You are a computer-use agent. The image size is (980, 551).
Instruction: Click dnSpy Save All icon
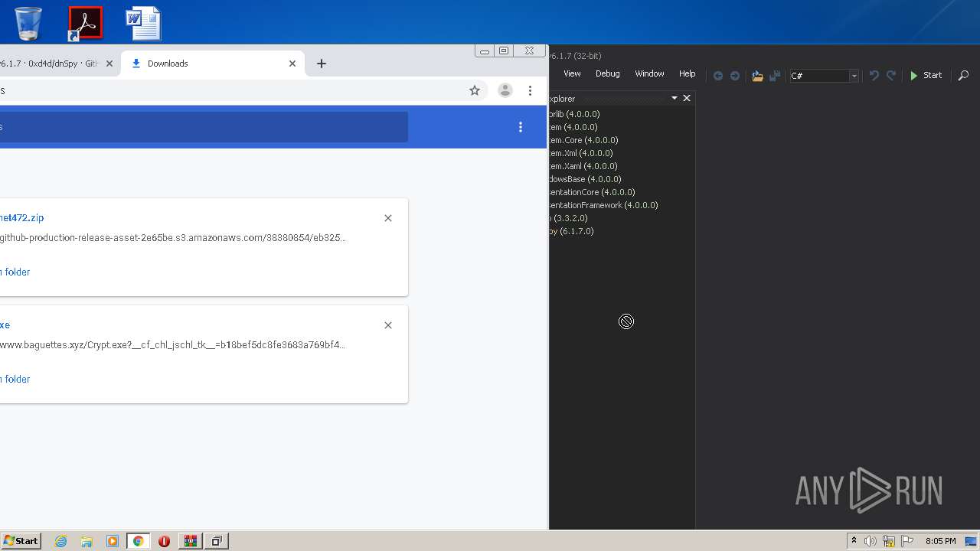coord(775,76)
